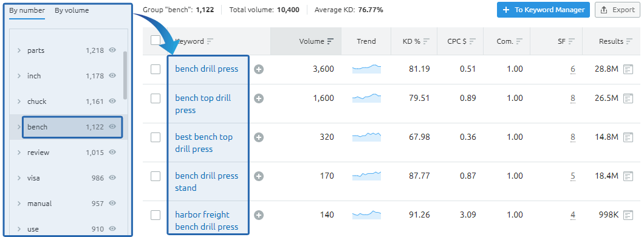The height and width of the screenshot is (237, 644).
Task: Check the box for 'best bench top drill press'
Action: coord(156,137)
